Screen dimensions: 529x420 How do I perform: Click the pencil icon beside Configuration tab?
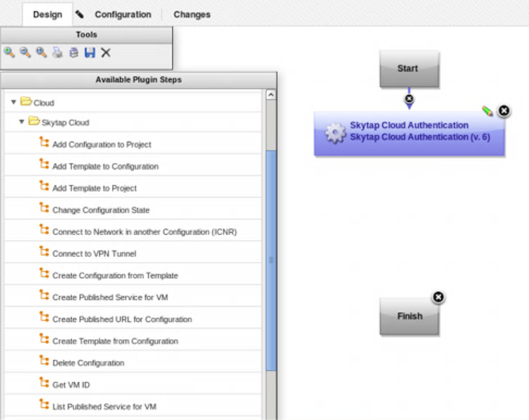[x=79, y=14]
